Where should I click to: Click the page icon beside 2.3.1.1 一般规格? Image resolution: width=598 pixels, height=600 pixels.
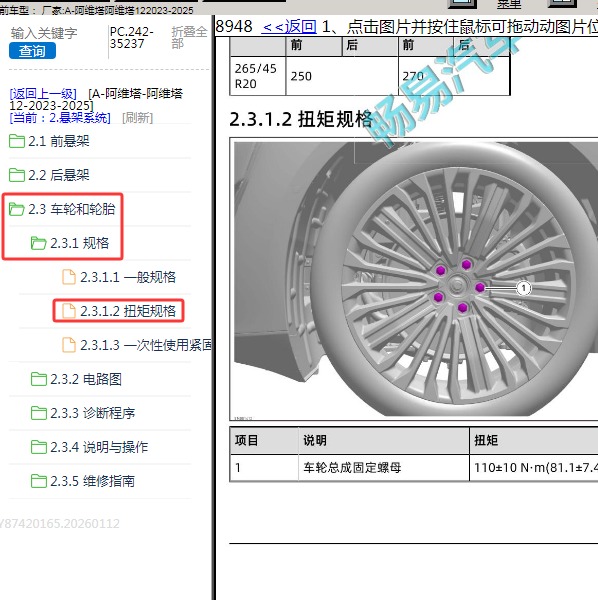(x=69, y=277)
